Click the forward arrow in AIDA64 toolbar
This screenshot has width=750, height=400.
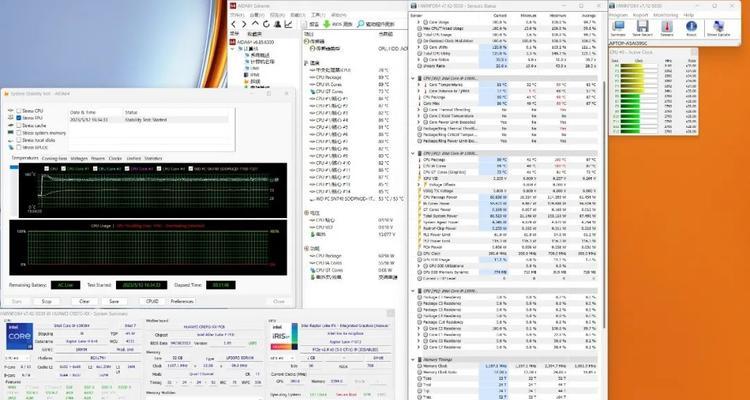pos(244,24)
